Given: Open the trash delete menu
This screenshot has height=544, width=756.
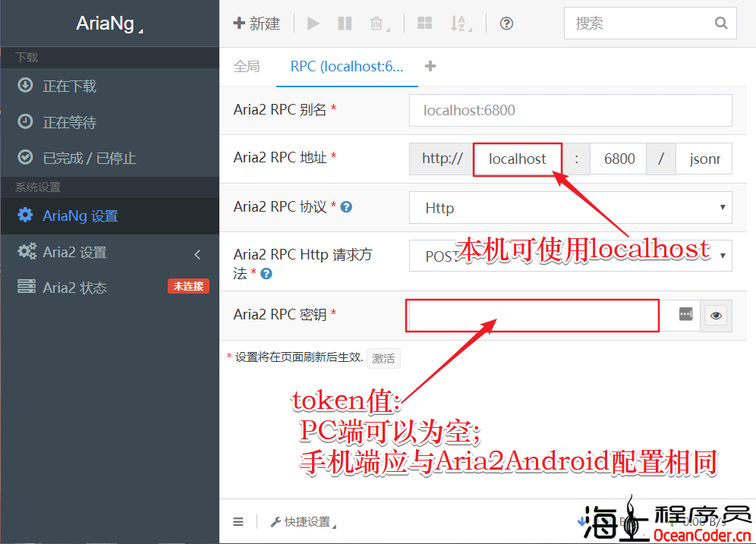Looking at the screenshot, I should [380, 23].
